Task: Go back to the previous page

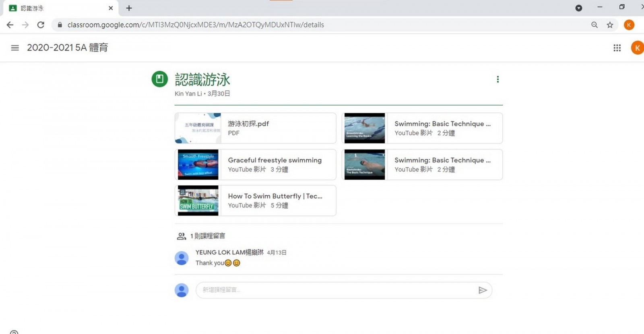Action: [x=10, y=25]
